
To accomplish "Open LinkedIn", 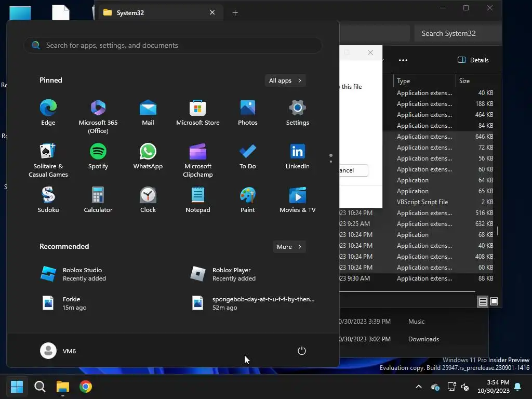I will (298, 156).
